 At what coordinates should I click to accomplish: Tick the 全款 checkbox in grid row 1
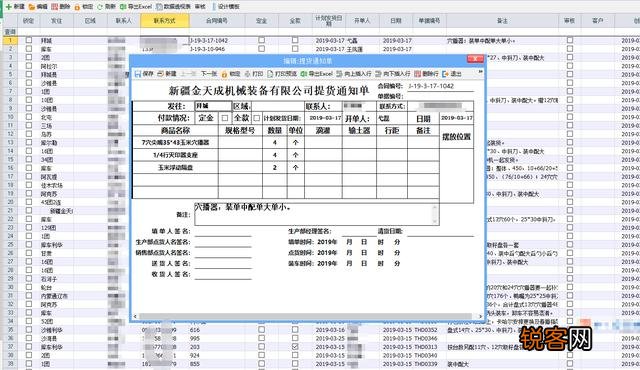[x=295, y=40]
